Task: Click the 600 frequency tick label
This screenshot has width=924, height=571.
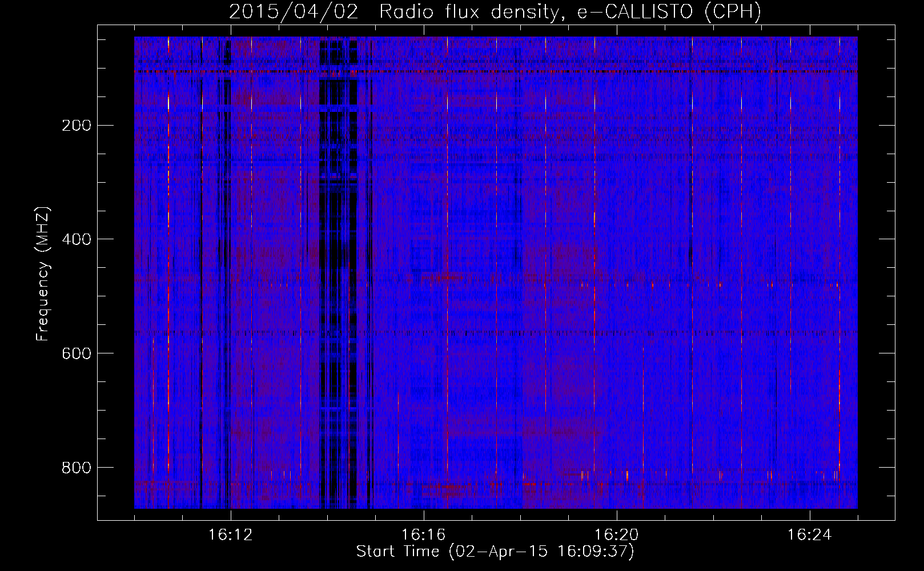Action: click(77, 353)
